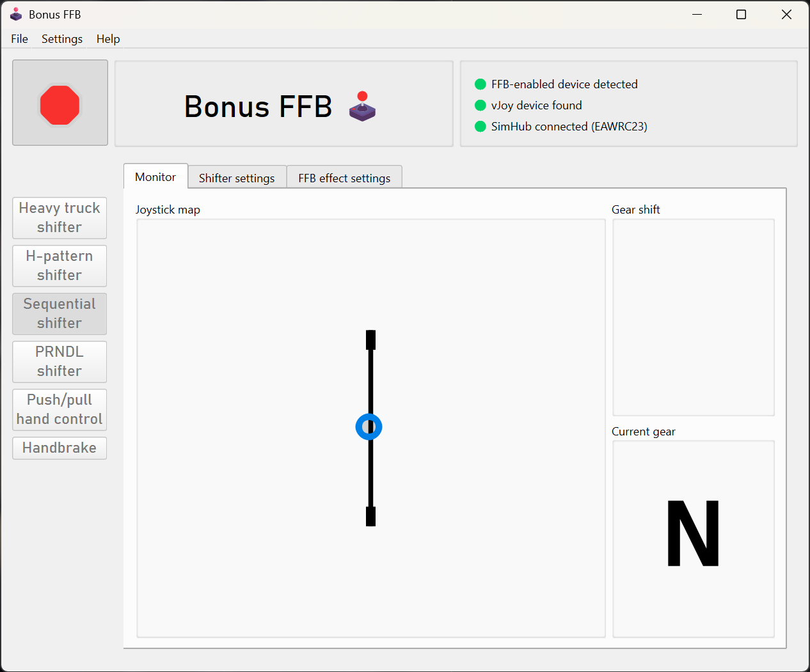Click the red stop octagon button

pyautogui.click(x=60, y=103)
